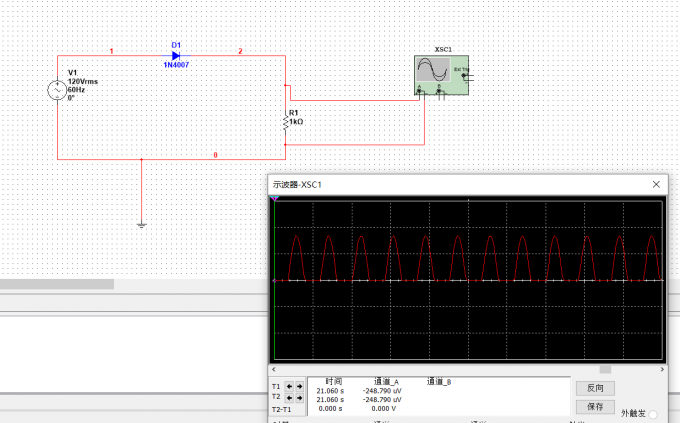Click the 60Hz frequency label
The width and height of the screenshot is (680, 423).
[76, 89]
